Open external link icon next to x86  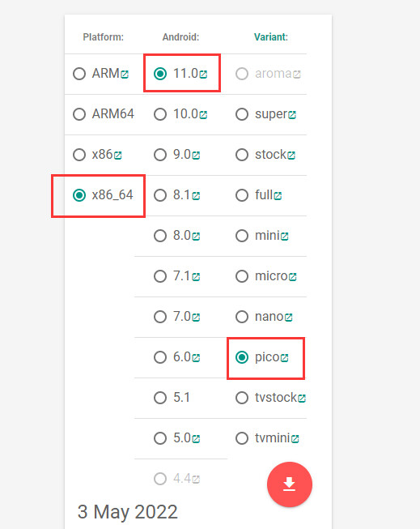(x=117, y=156)
